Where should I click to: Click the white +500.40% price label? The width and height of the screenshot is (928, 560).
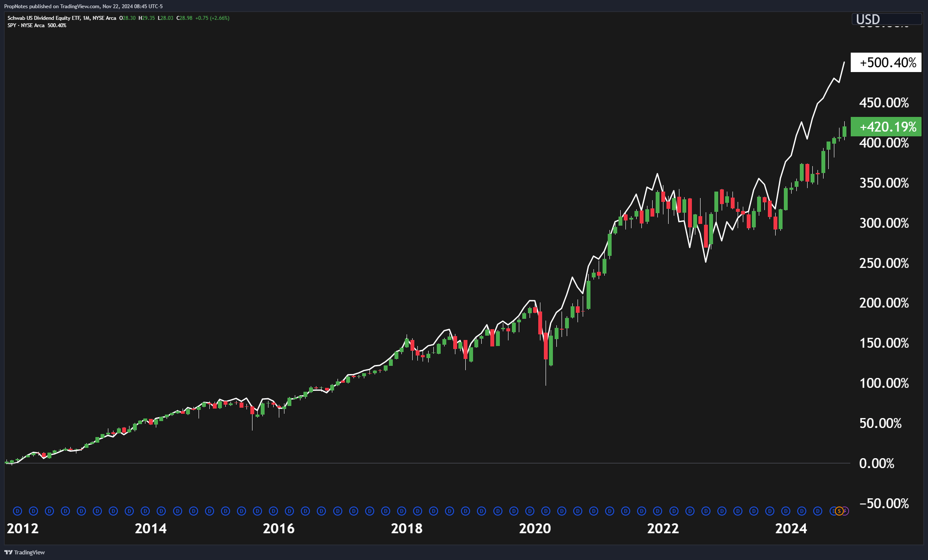tap(886, 63)
